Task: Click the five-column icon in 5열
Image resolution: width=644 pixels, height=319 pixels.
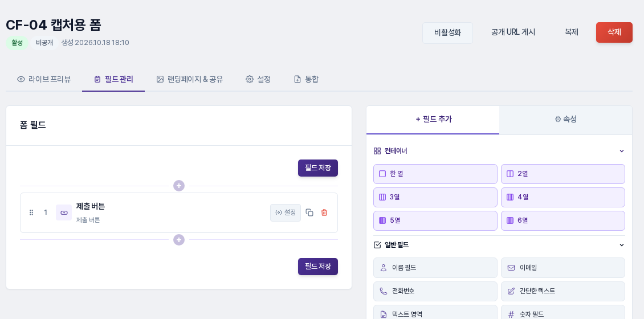Action: (382, 220)
